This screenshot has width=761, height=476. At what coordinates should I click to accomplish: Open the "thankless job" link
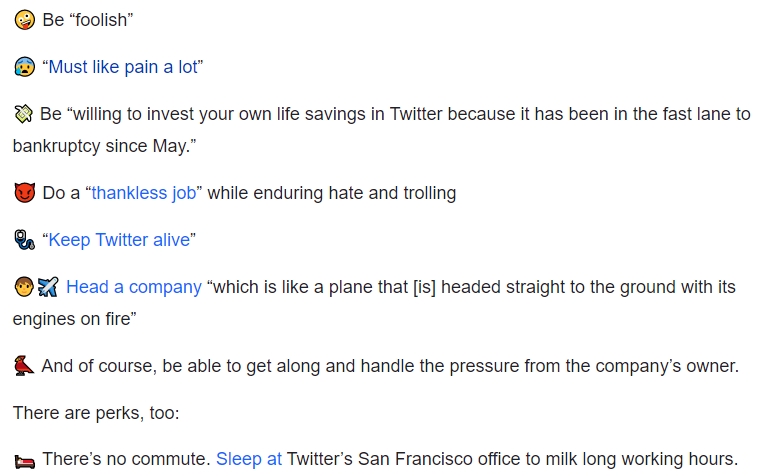pyautogui.click(x=144, y=193)
